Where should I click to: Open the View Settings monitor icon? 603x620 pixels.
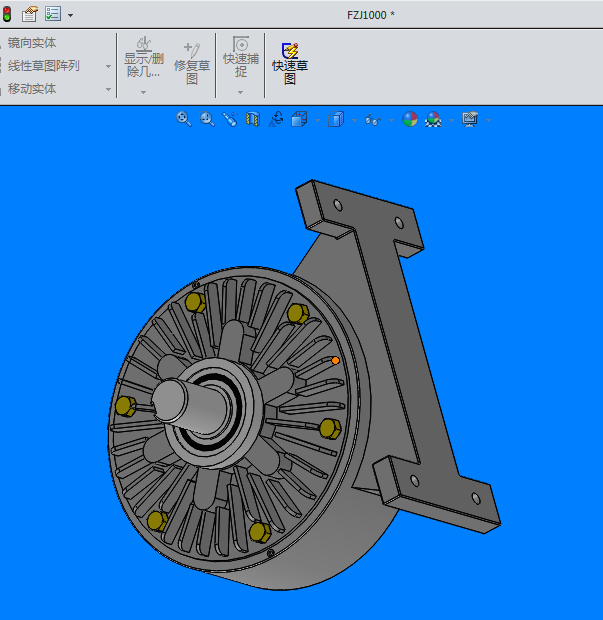(x=469, y=120)
